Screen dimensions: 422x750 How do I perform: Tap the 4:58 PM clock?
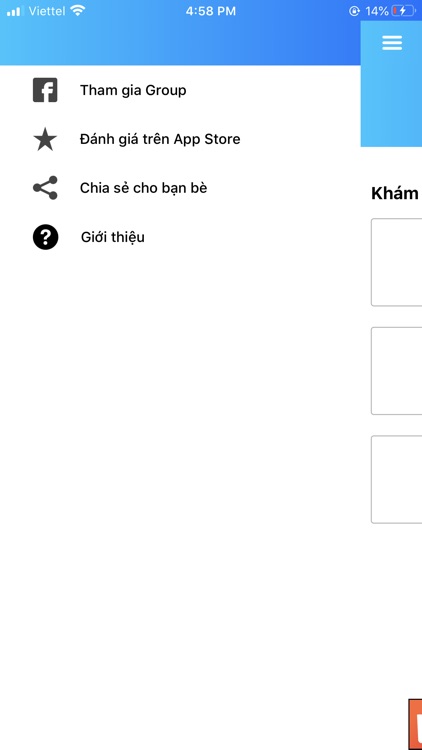tap(211, 11)
